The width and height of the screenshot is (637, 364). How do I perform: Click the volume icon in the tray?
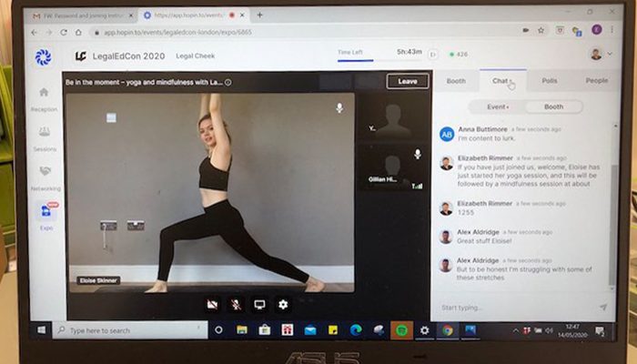pyautogui.click(x=549, y=330)
